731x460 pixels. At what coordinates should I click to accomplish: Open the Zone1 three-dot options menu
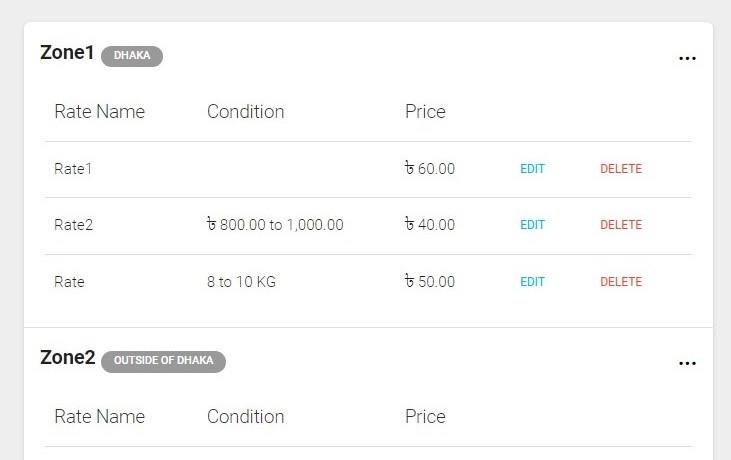[x=687, y=58]
